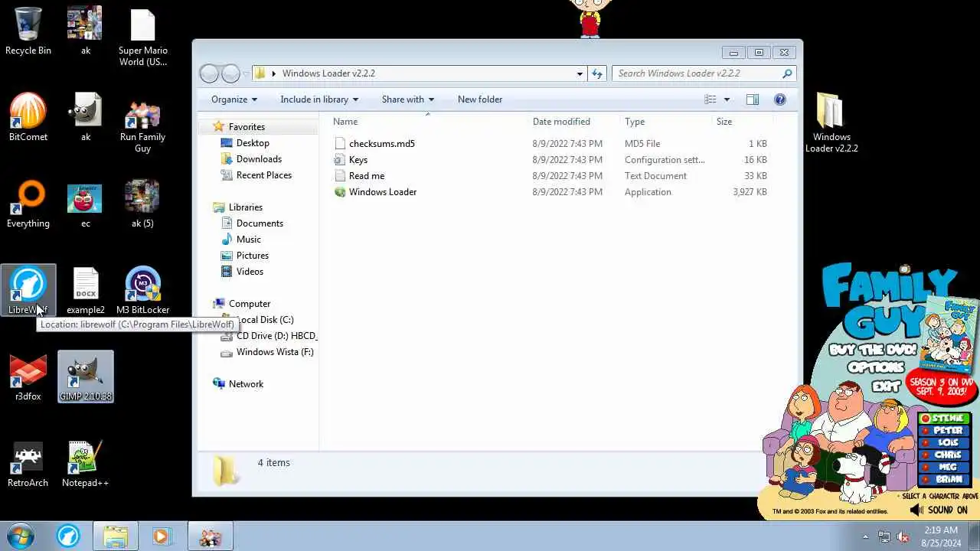Select the Everything search desktop shortcut
The image size is (980, 551).
(x=28, y=204)
